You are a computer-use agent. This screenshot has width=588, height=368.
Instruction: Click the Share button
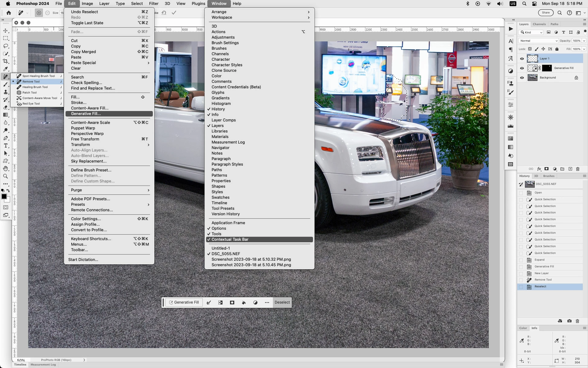(x=546, y=13)
